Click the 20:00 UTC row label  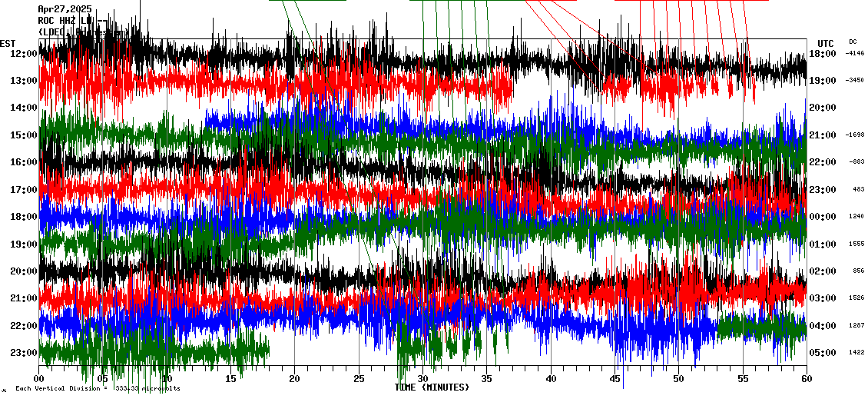point(823,108)
